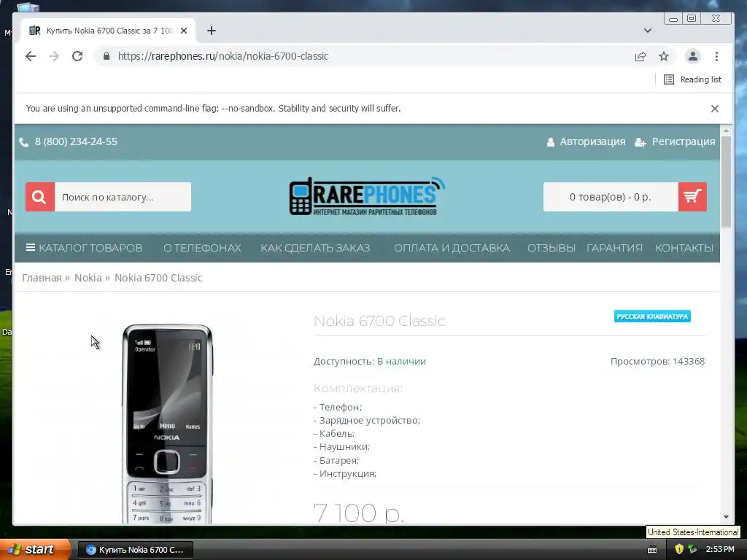This screenshot has height=560, width=747.
Task: Open the cart summary '0 товар(ов) - 0 р.'
Action: tap(611, 197)
